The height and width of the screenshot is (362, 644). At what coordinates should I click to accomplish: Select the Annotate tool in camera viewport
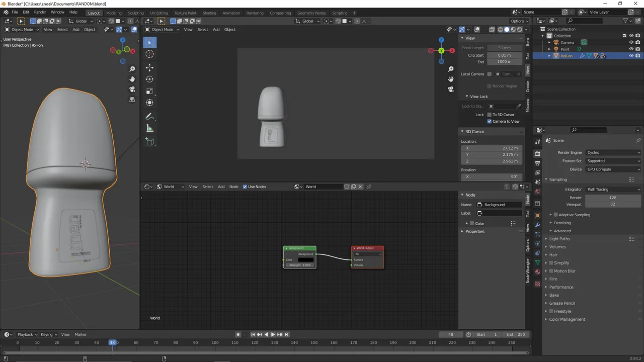point(150,116)
